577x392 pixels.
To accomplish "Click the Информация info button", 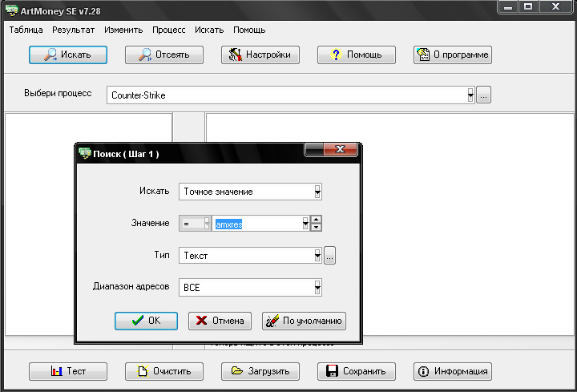I will coord(453,371).
